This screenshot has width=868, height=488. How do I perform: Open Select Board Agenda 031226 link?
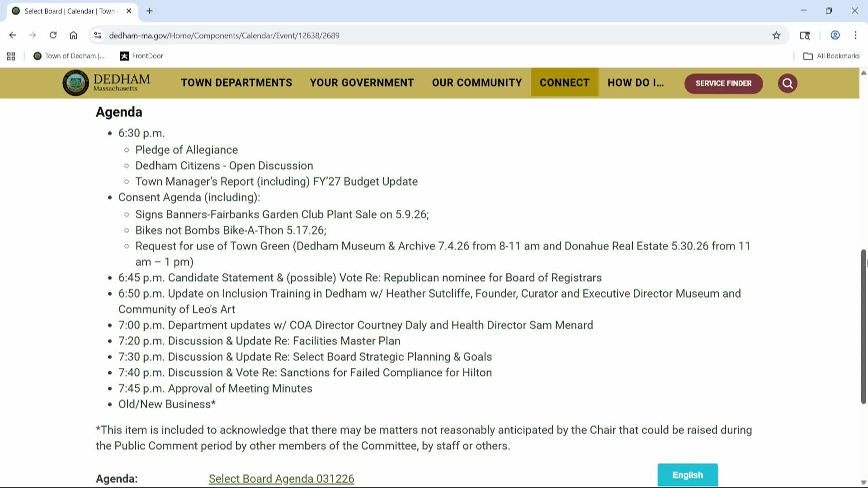click(x=281, y=478)
